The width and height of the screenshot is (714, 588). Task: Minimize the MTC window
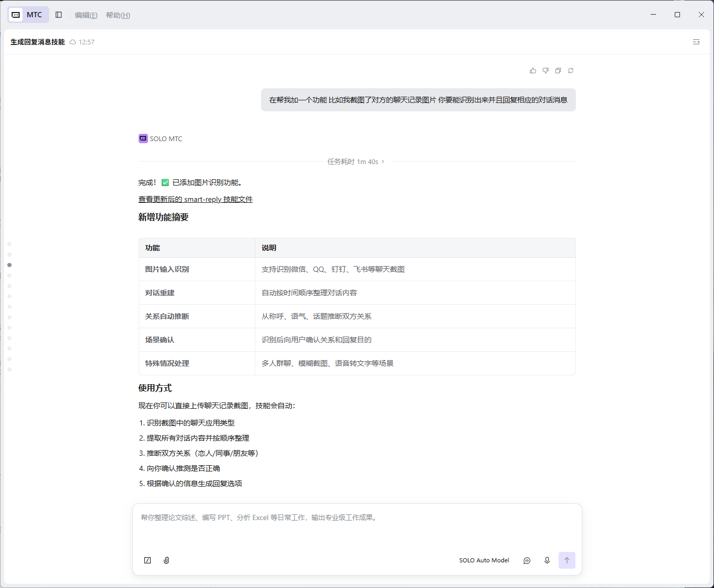(x=653, y=15)
